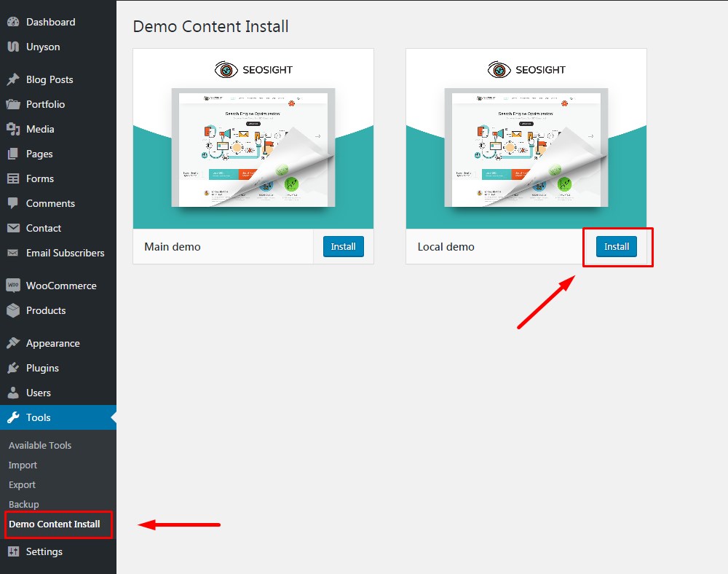
Task: Click the WooCommerce logo icon
Action: [13, 286]
